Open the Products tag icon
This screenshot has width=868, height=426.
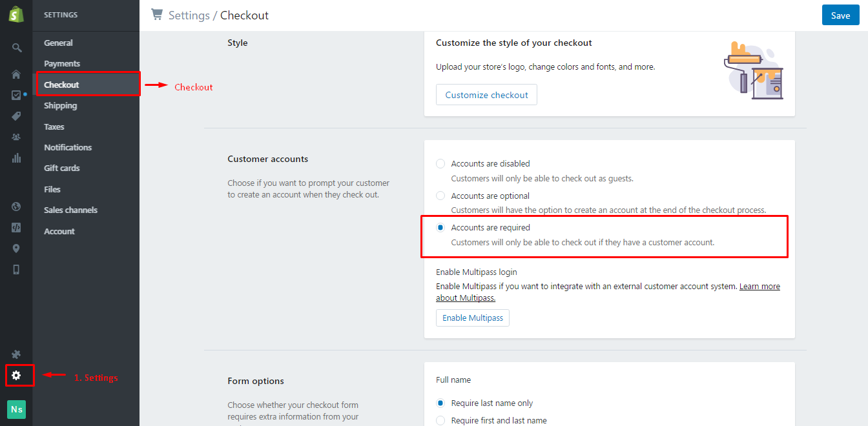click(16, 116)
